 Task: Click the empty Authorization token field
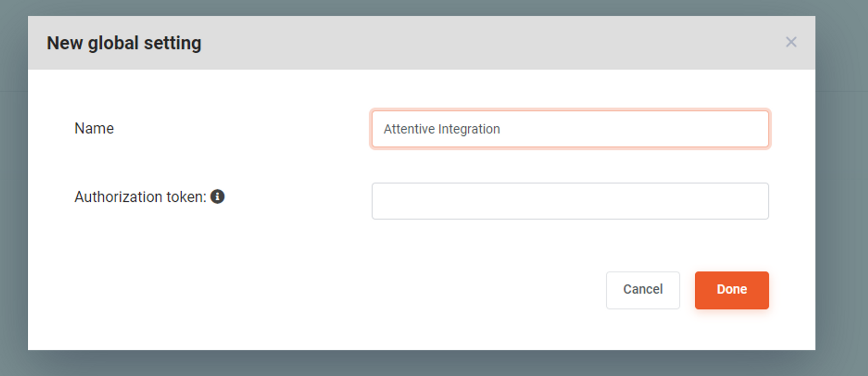(570, 201)
